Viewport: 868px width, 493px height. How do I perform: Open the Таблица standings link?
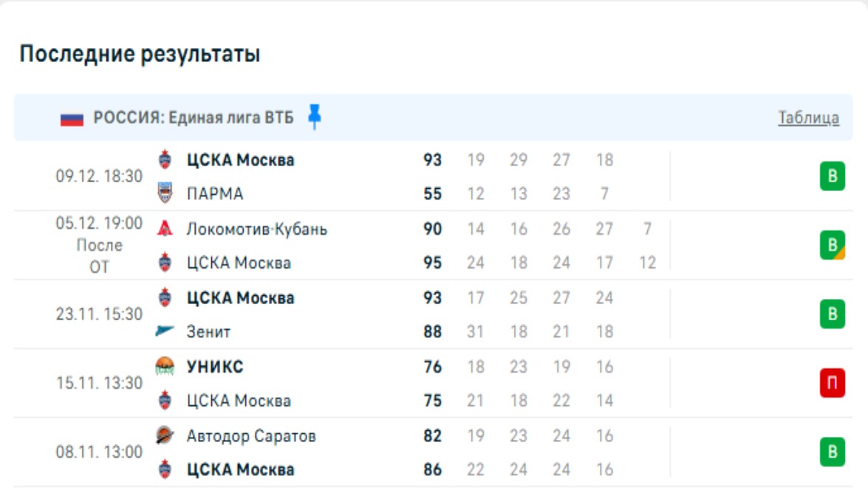[x=808, y=118]
